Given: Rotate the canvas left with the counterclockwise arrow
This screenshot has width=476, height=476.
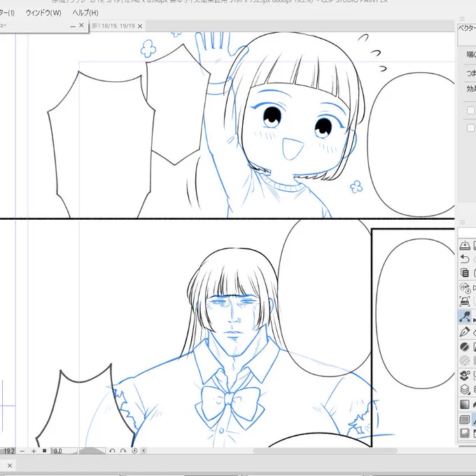Looking at the screenshot, I should [x=112, y=451].
